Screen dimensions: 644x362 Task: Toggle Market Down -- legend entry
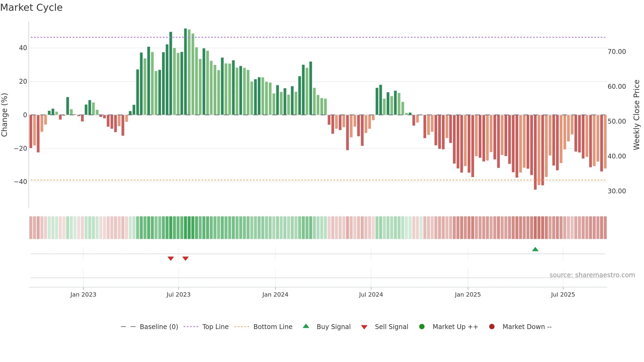click(520, 327)
